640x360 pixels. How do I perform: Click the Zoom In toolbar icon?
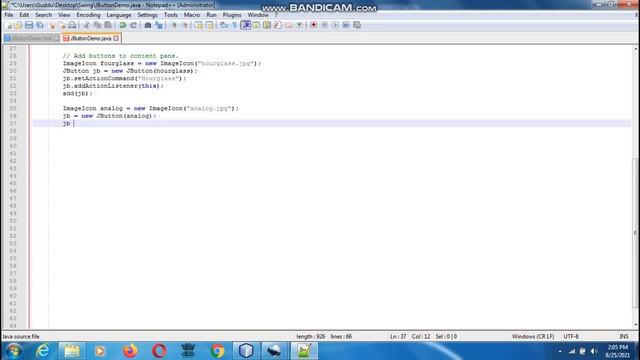point(173,25)
